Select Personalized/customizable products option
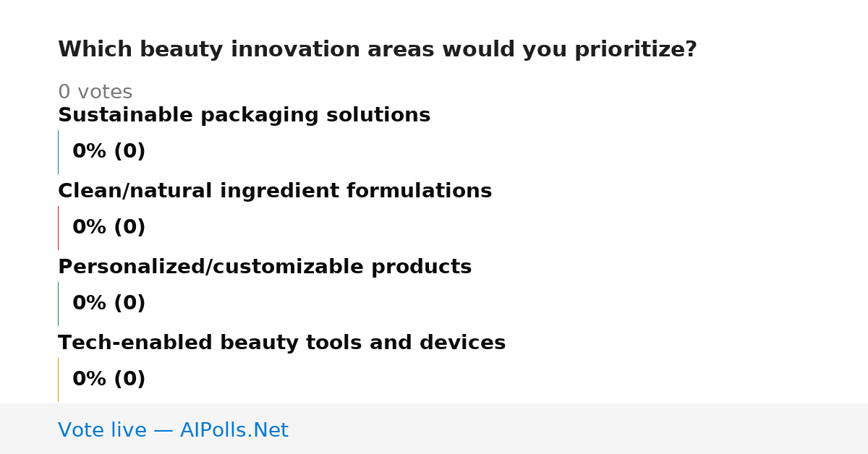 (265, 267)
